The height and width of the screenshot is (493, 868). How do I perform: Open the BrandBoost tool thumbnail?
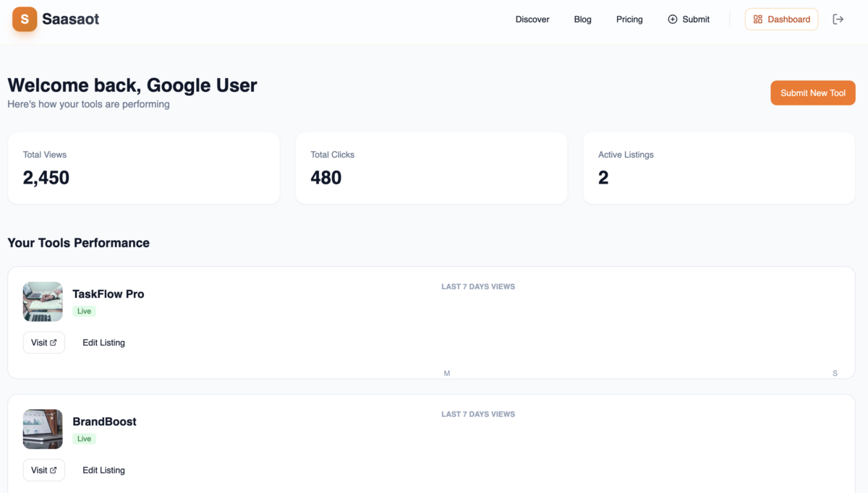(x=42, y=429)
